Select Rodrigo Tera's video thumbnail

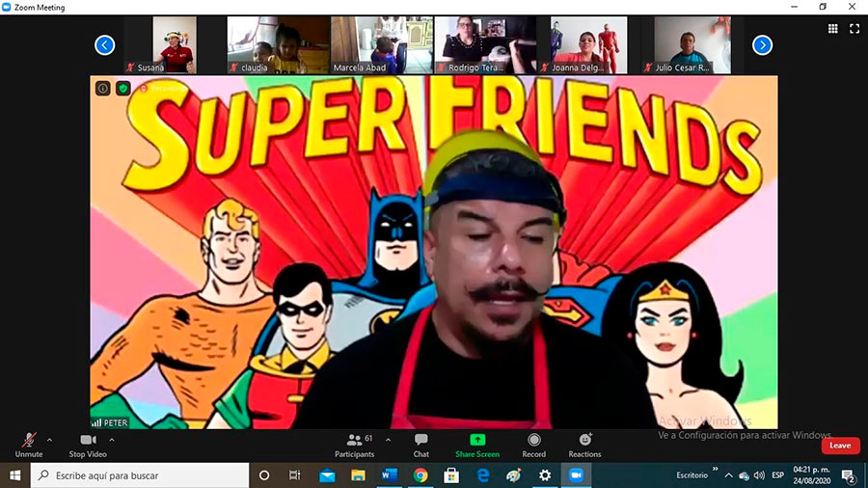coord(485,44)
